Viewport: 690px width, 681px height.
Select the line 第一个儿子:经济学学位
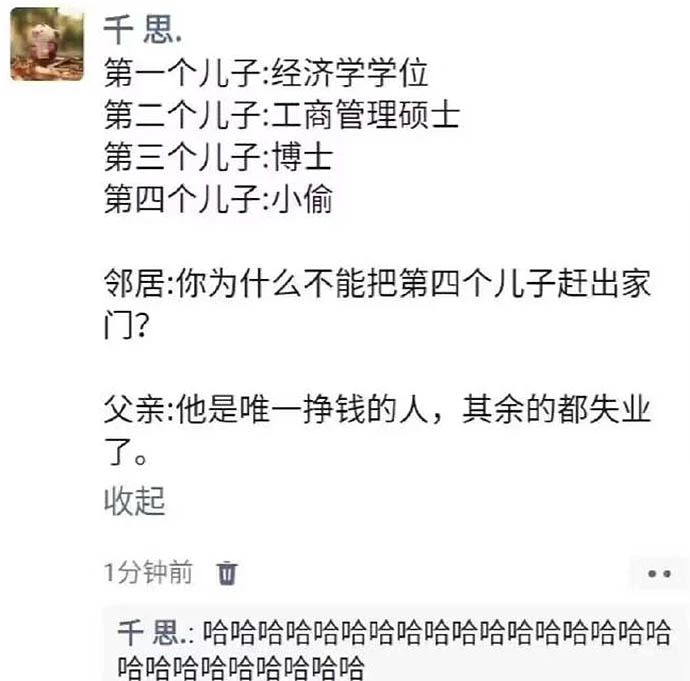(x=266, y=73)
